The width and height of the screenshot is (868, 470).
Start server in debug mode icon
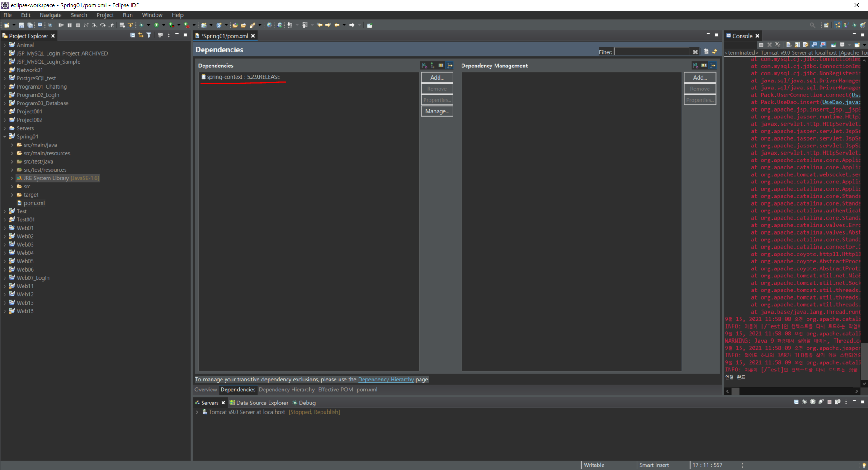coord(805,402)
